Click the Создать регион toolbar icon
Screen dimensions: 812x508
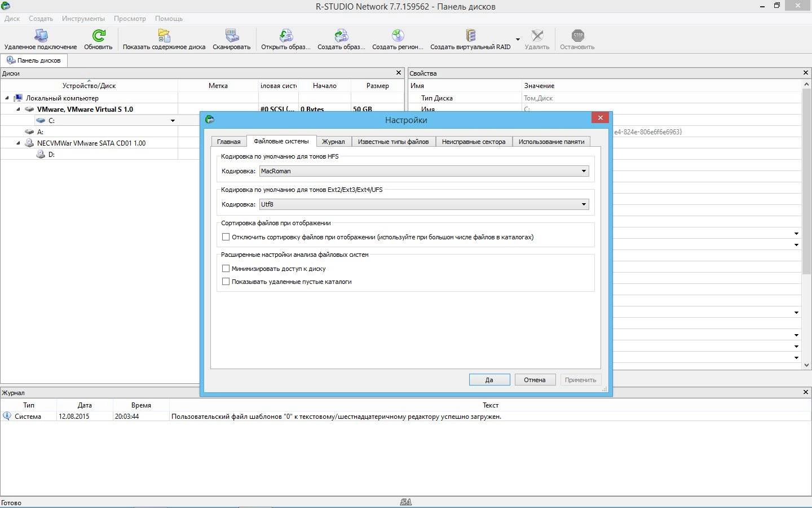[398, 36]
